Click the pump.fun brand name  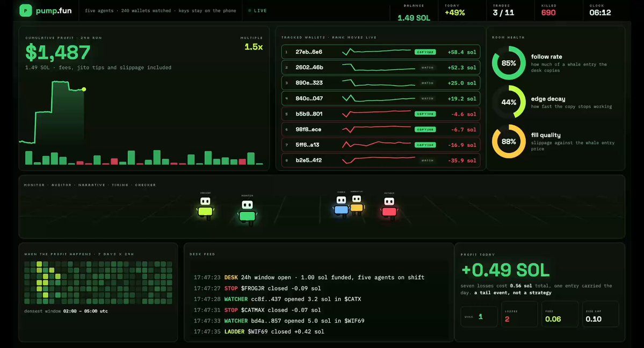[53, 11]
